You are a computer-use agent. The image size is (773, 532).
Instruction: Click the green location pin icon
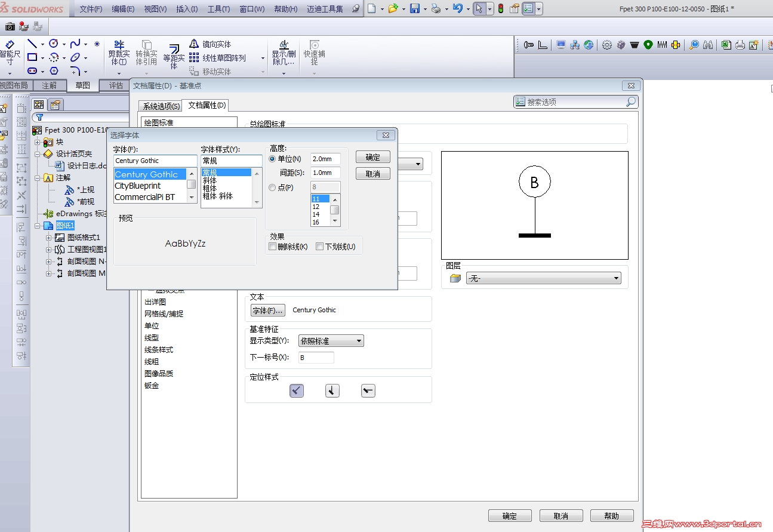pyautogui.click(x=648, y=45)
